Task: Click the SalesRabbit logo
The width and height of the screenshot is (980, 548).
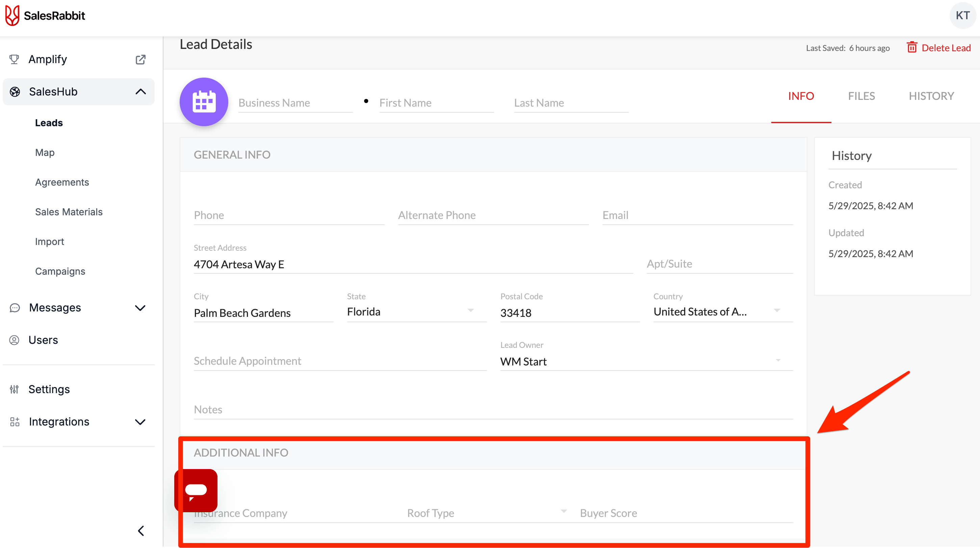Action: coord(45,16)
